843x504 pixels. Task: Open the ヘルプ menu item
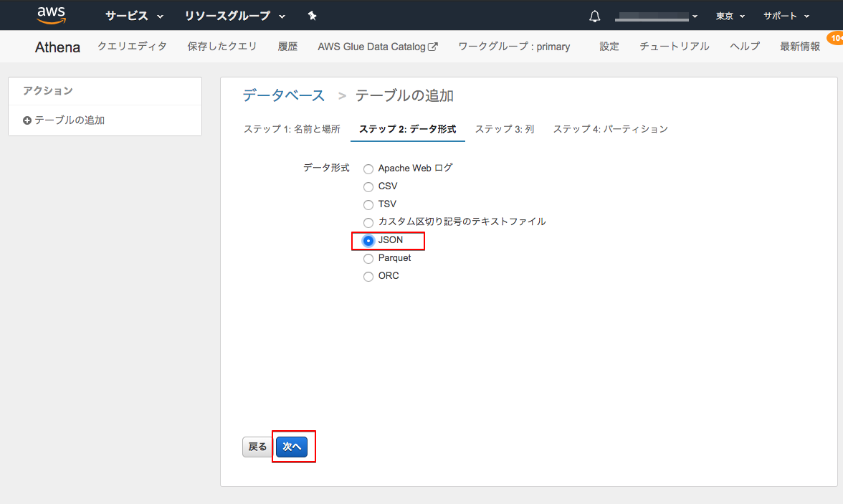745,47
